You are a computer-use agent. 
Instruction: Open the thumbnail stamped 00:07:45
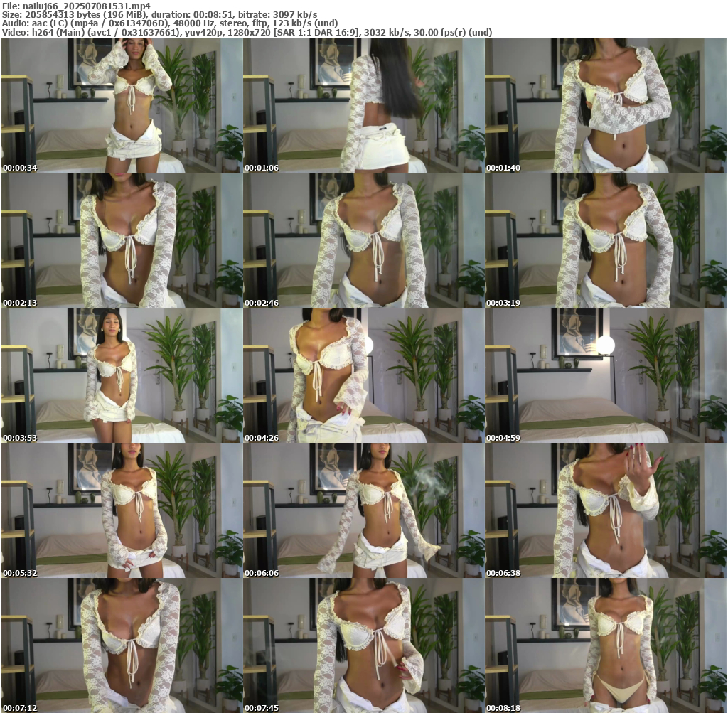point(363,645)
